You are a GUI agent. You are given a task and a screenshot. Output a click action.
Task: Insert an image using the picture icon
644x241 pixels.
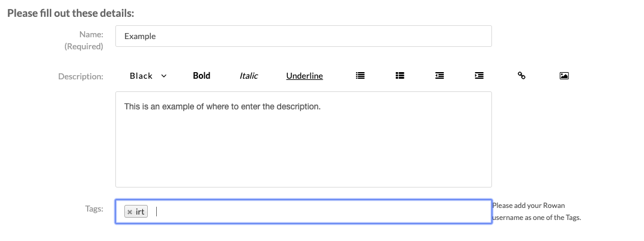tap(564, 76)
